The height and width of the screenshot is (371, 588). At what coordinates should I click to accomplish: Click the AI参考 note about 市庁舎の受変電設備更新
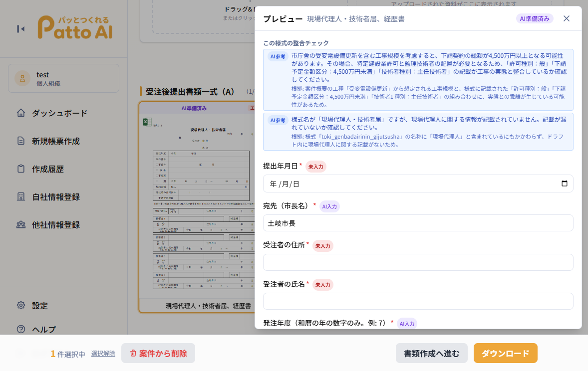418,80
